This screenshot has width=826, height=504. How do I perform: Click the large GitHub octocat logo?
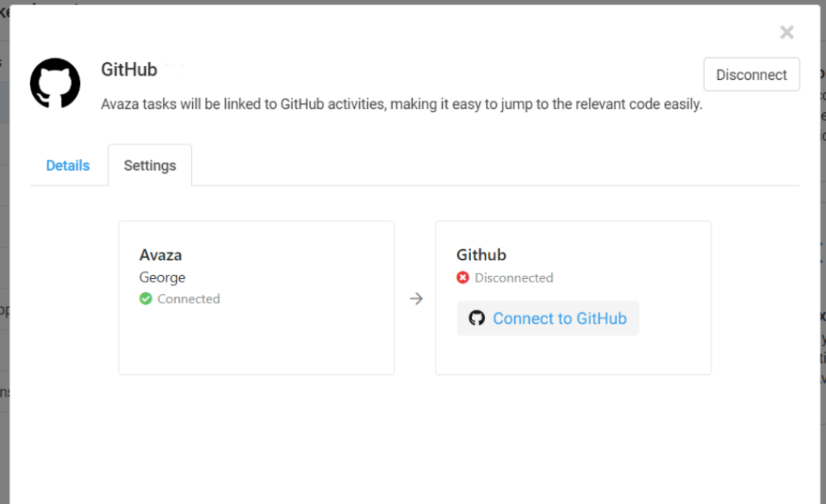pos(56,83)
